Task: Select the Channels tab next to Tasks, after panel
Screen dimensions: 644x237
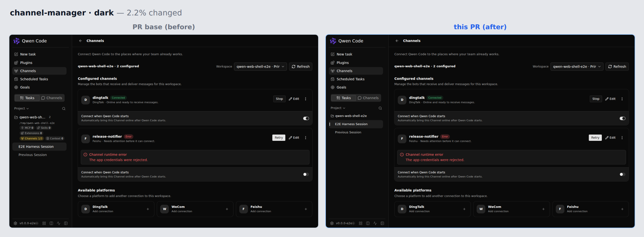Action: 368,98
